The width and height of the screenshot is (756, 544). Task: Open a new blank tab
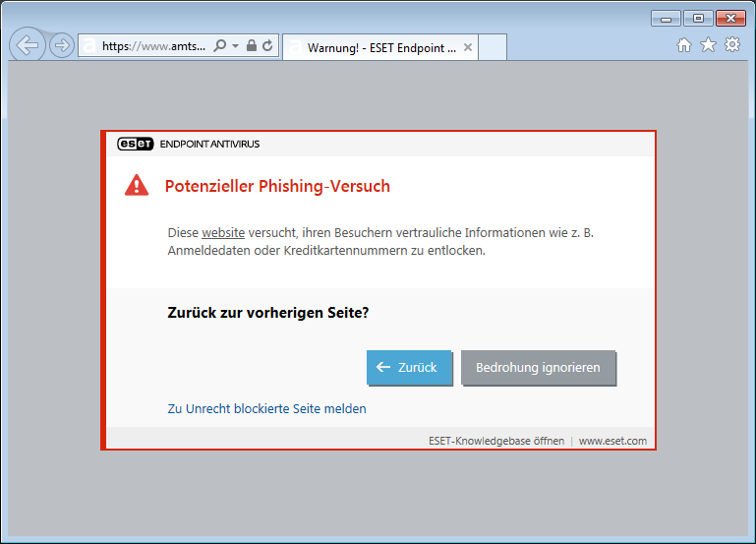[x=493, y=47]
